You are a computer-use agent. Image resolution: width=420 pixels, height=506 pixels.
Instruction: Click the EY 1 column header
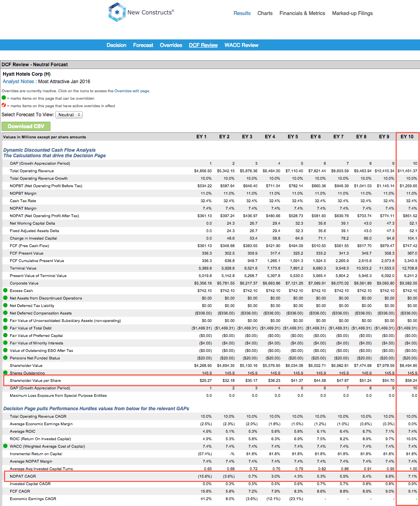click(x=202, y=137)
